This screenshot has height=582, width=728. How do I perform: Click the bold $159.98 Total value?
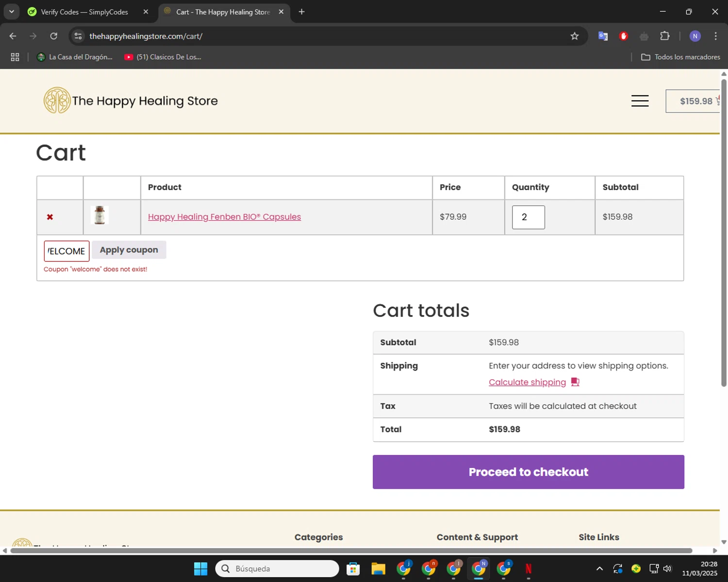[x=504, y=429]
